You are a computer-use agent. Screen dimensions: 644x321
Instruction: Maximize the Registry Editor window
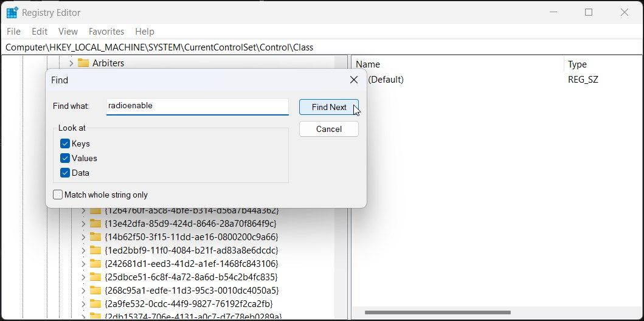tap(589, 12)
